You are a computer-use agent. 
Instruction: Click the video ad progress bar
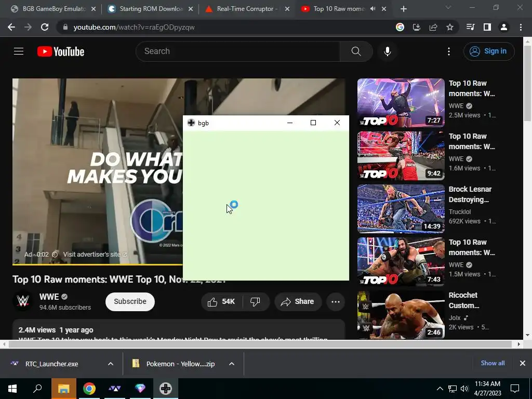click(97, 264)
